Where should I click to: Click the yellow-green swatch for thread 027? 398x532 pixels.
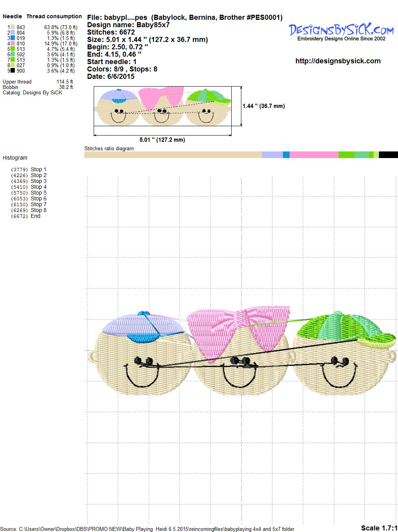click(x=13, y=65)
